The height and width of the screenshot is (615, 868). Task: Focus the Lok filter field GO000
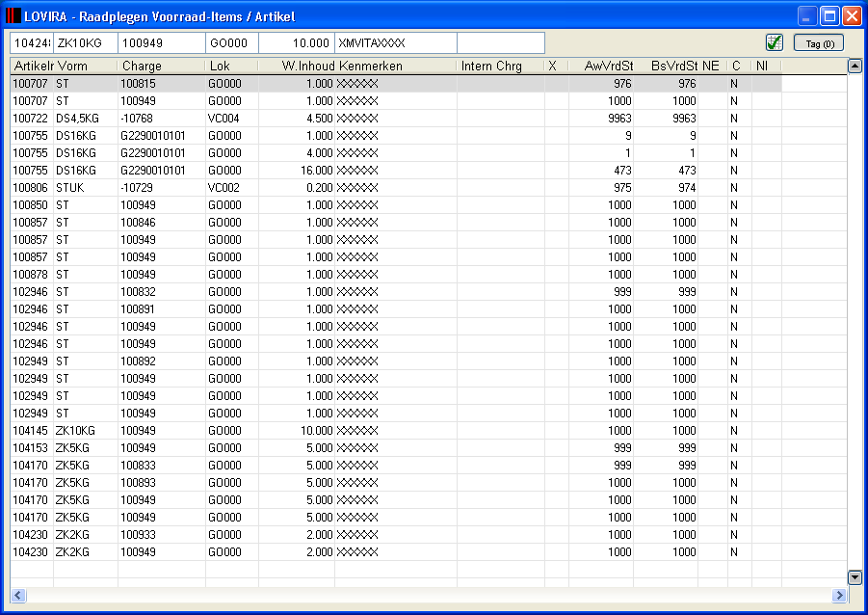click(232, 43)
